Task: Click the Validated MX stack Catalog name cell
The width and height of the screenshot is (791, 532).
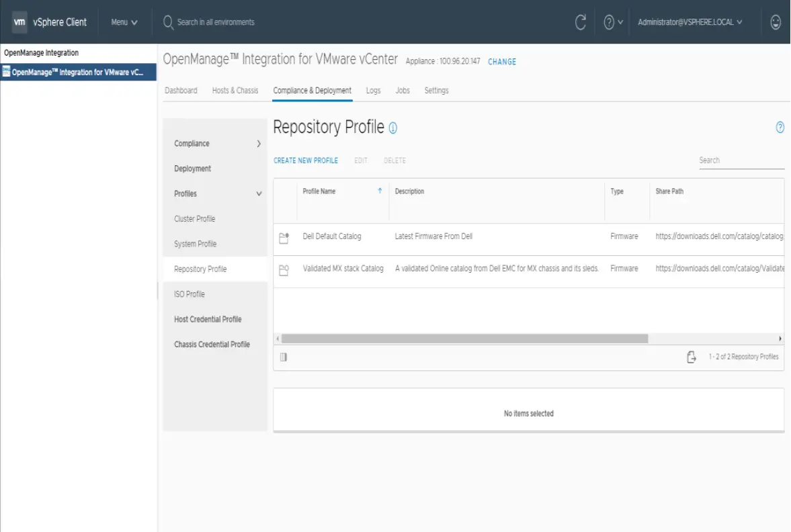Action: 343,269
